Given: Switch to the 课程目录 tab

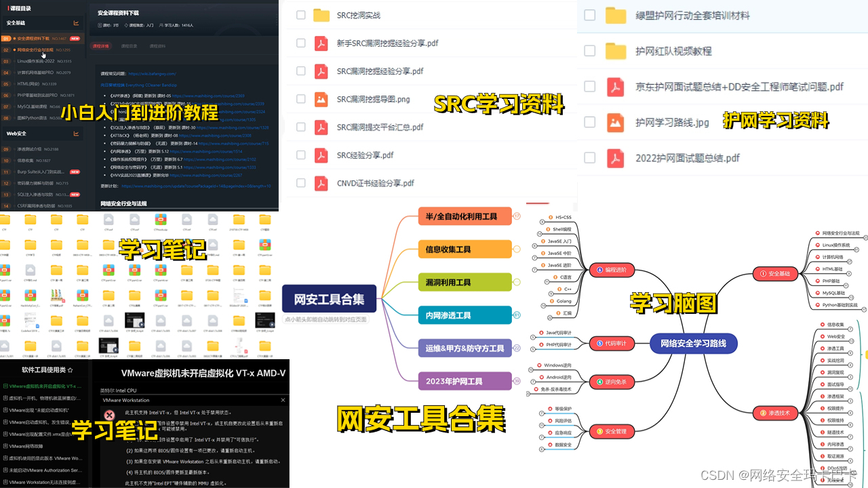Looking at the screenshot, I should [x=129, y=45].
